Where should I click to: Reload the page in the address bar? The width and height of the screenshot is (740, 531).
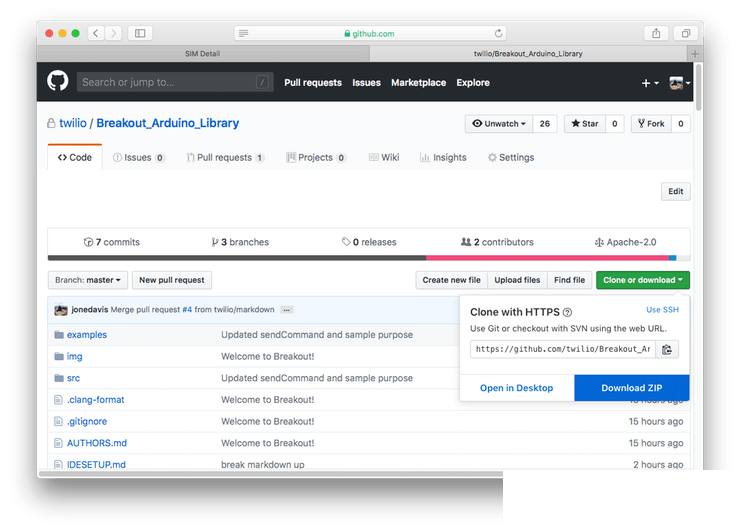tap(498, 33)
